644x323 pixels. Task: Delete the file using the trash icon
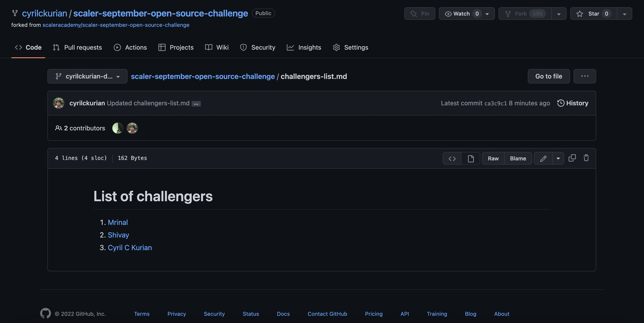(586, 158)
